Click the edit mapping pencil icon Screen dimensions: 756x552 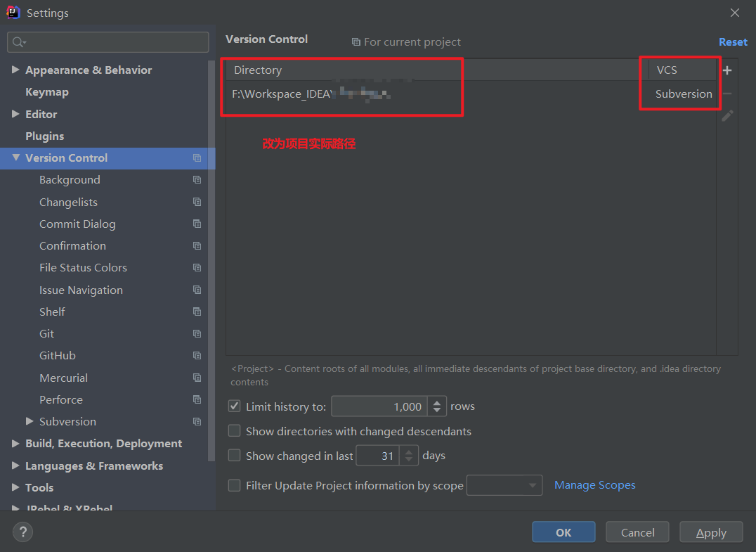coord(727,115)
